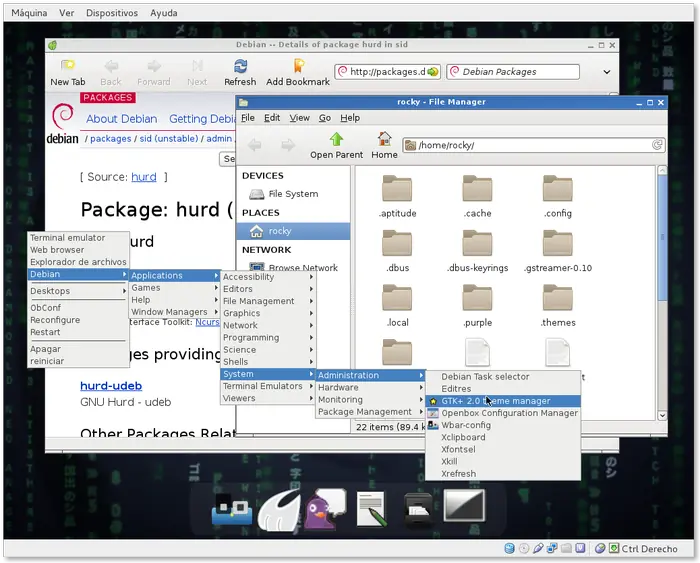Click the Debian Packages search field
The width and height of the screenshot is (700, 563).
[513, 72]
